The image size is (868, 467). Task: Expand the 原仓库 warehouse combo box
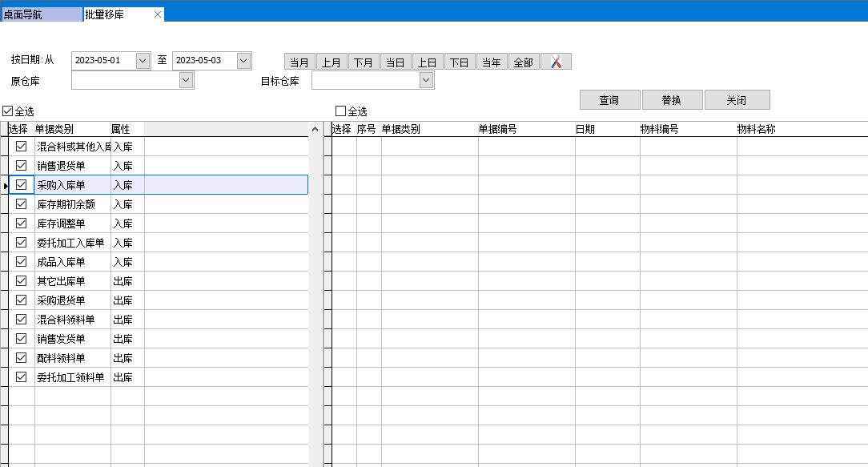pos(186,80)
